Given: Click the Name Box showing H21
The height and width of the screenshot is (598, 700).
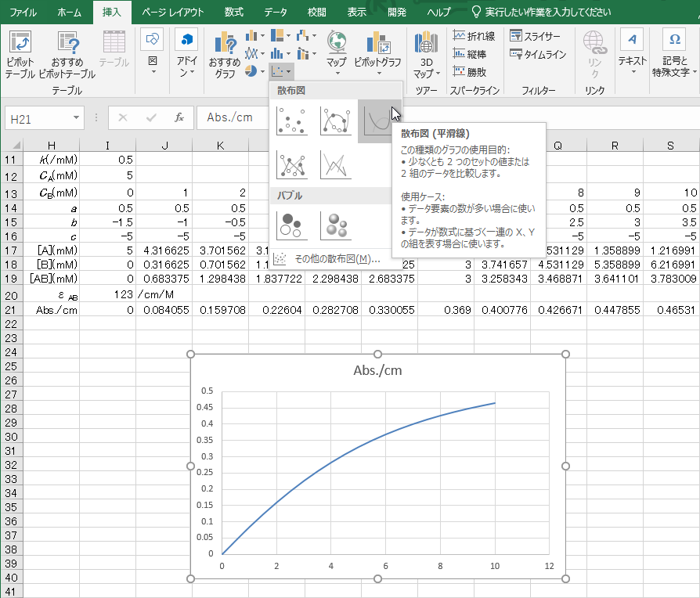Looking at the screenshot, I should coord(38,119).
